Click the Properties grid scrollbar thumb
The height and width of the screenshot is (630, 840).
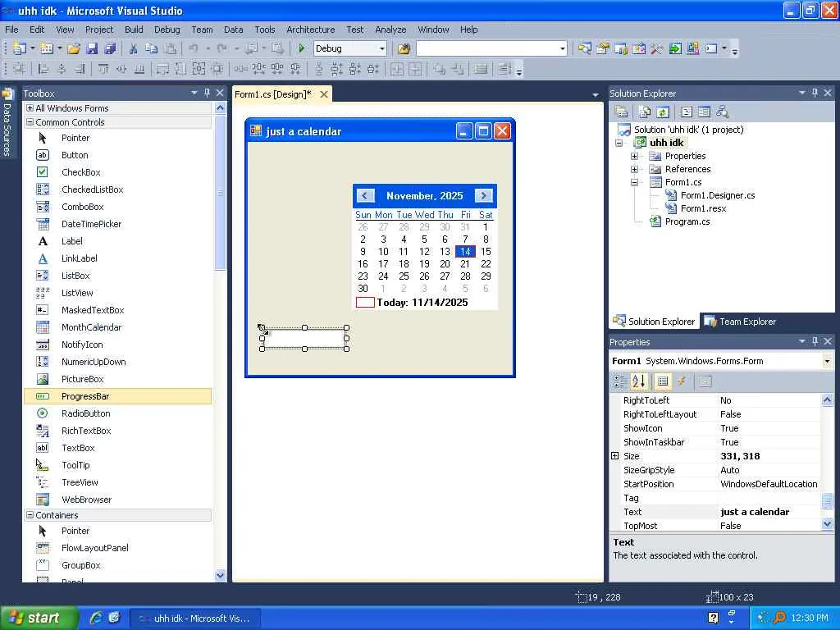tap(827, 501)
